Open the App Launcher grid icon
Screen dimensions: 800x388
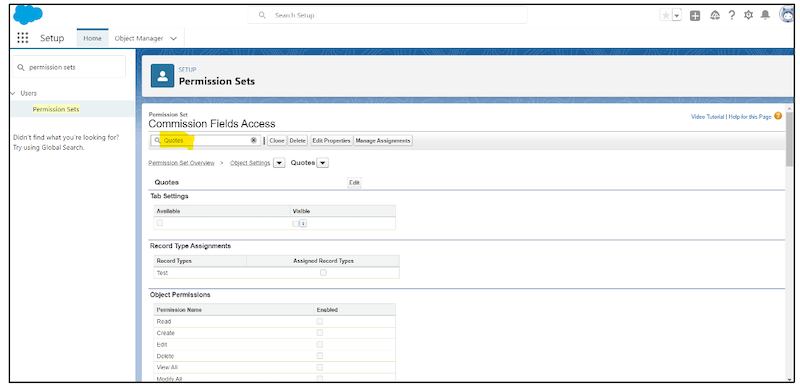[22, 38]
